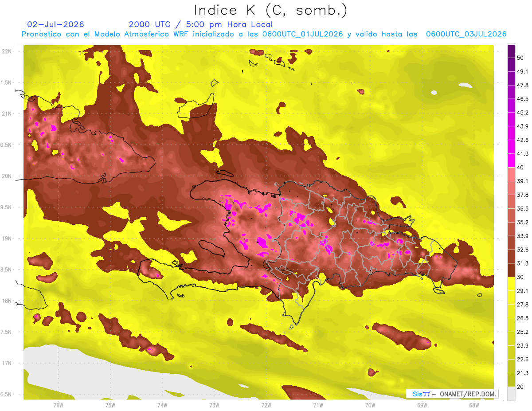Image resolution: width=532 pixels, height=411 pixels.
Task: Click the legend value '27.8'
Action: pyautogui.click(x=523, y=304)
